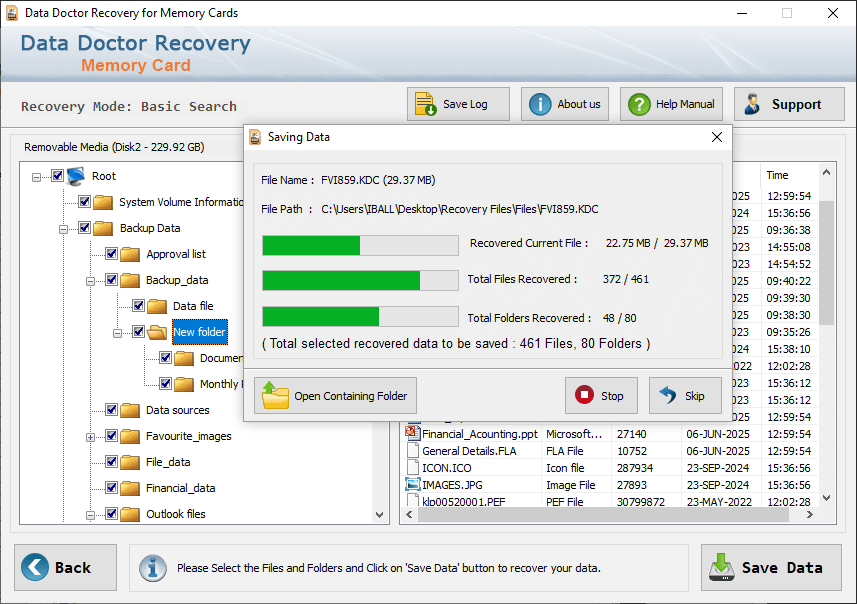The image size is (857, 604).
Task: Click the Data sources folder icon
Action: pos(130,410)
